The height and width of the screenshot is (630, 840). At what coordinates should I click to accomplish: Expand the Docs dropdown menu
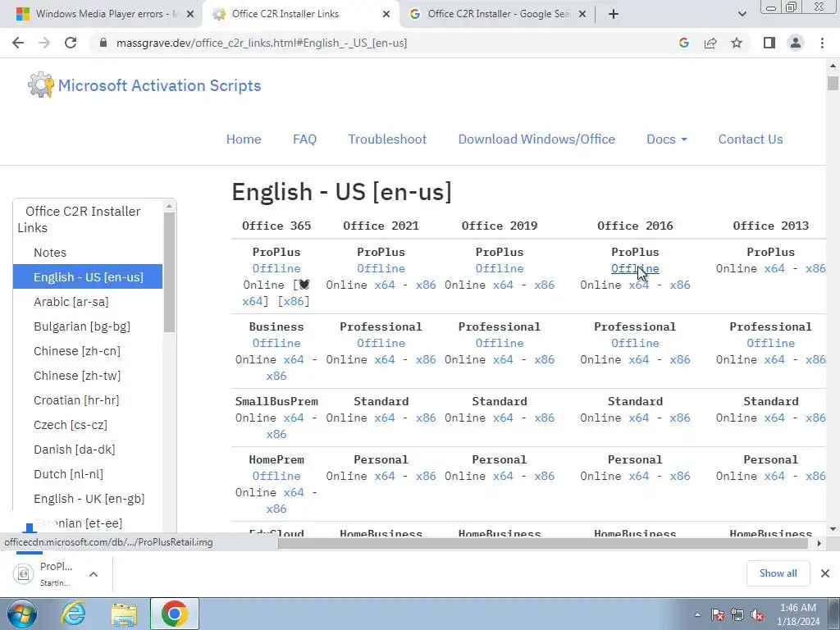666,139
